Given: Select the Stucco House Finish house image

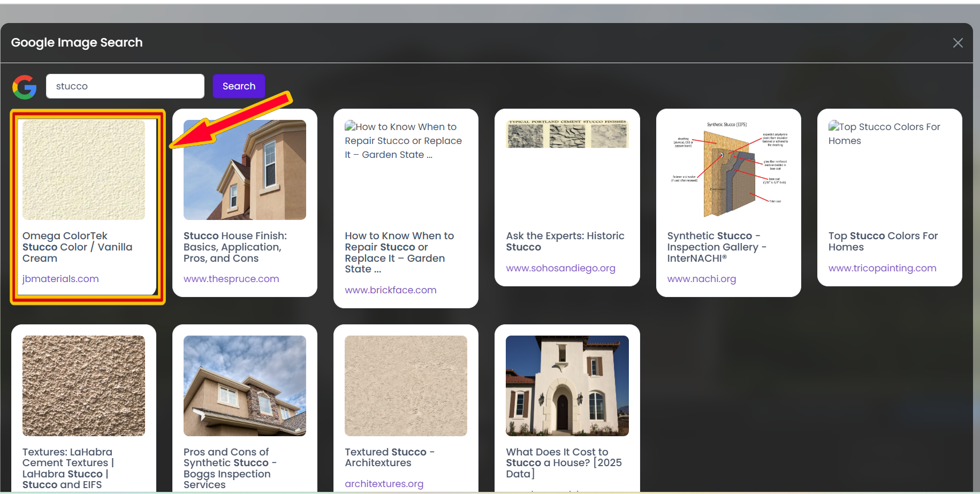Looking at the screenshot, I should [x=245, y=170].
